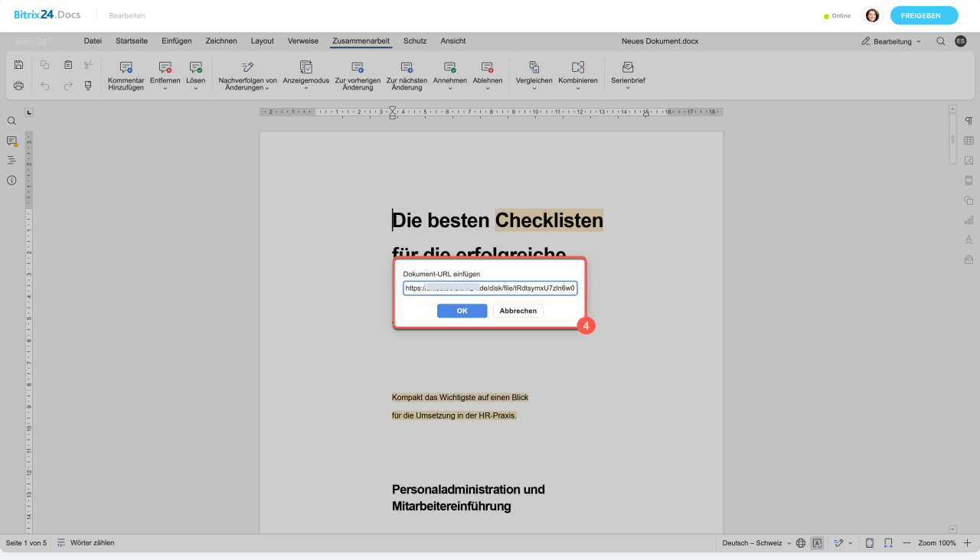
Task: Click the Kommentar Hinzufügen icon
Action: pyautogui.click(x=126, y=67)
